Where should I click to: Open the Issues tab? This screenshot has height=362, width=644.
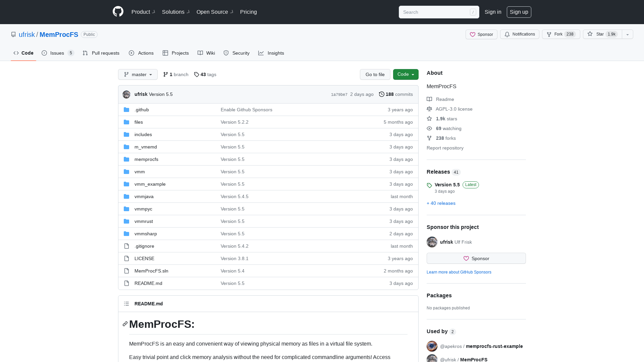click(58, 53)
